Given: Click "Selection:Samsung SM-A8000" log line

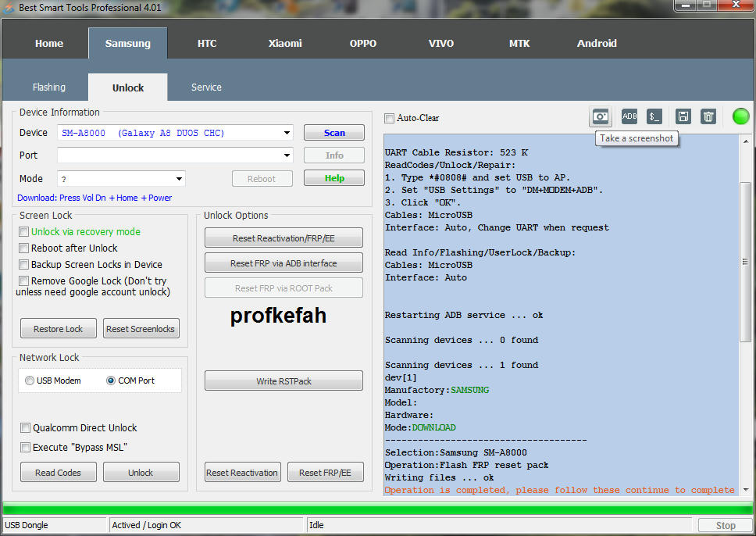Looking at the screenshot, I should 455,453.
